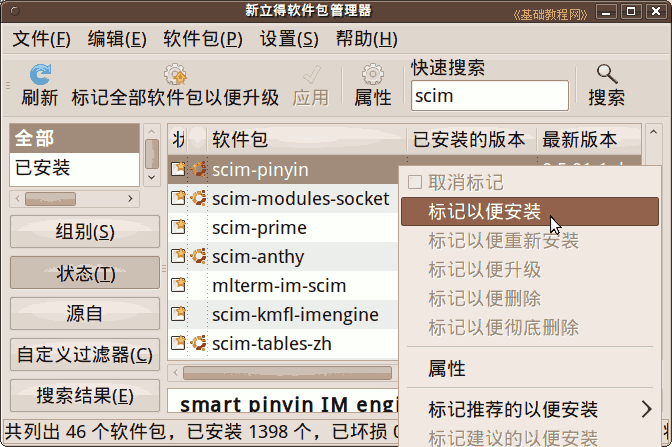Sort by 已安装的版本 column header

(x=471, y=139)
